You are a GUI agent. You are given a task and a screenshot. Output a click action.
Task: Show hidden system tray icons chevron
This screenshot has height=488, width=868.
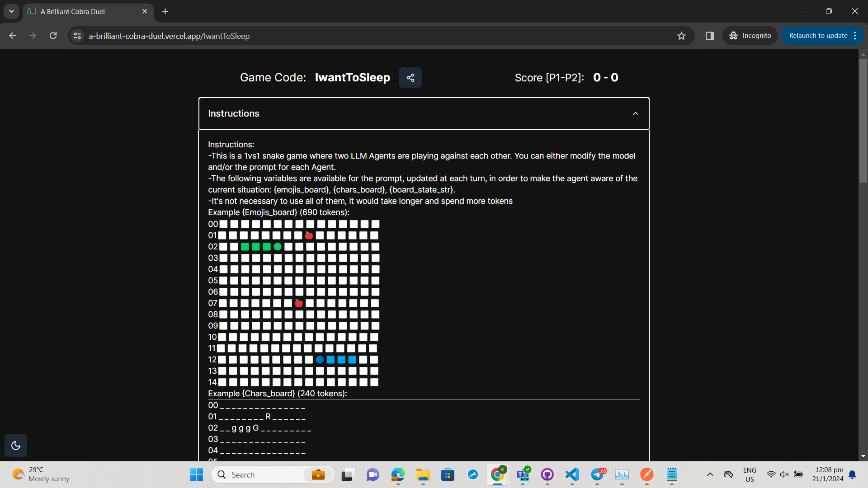(710, 474)
